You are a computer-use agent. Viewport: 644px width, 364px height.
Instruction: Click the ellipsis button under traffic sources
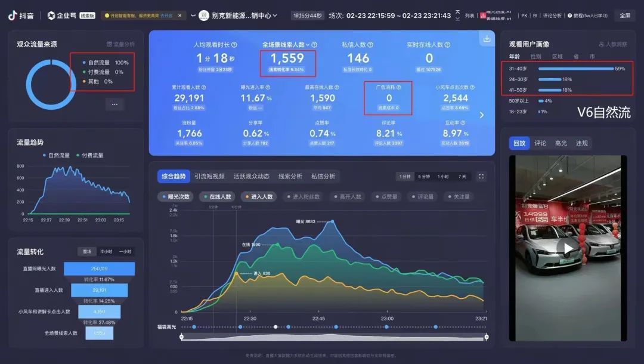[114, 104]
